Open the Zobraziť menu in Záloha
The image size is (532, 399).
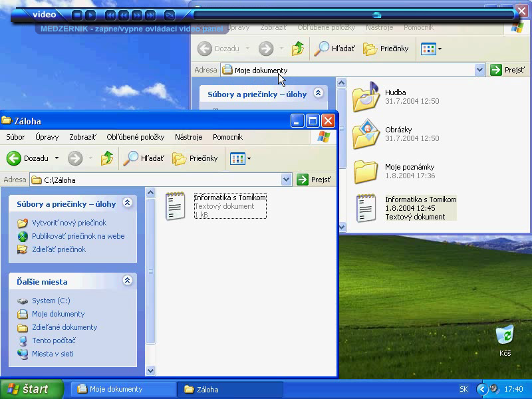[x=82, y=137]
